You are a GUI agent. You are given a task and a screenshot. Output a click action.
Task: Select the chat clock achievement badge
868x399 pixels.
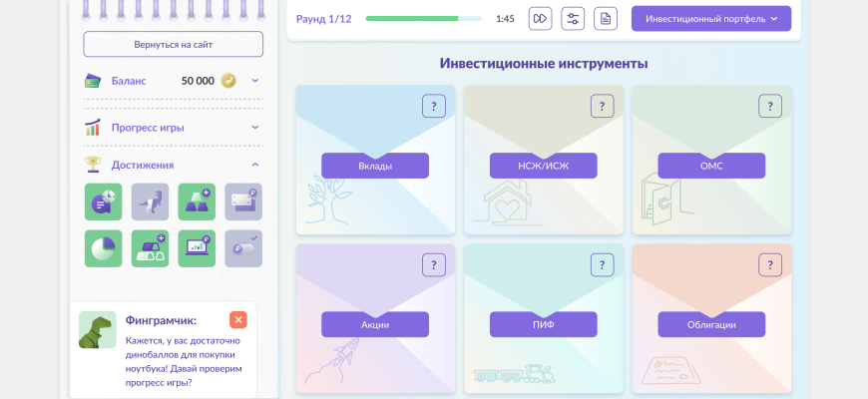coord(103,201)
